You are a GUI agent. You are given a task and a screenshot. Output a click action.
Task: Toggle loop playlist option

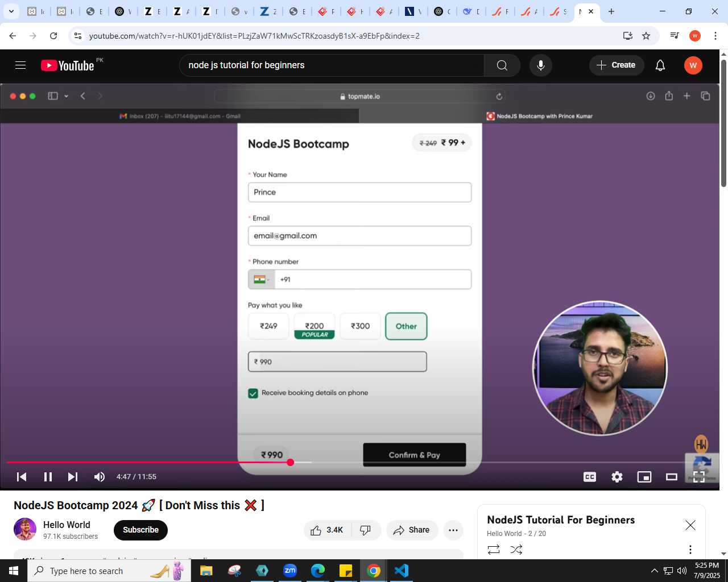pyautogui.click(x=494, y=550)
